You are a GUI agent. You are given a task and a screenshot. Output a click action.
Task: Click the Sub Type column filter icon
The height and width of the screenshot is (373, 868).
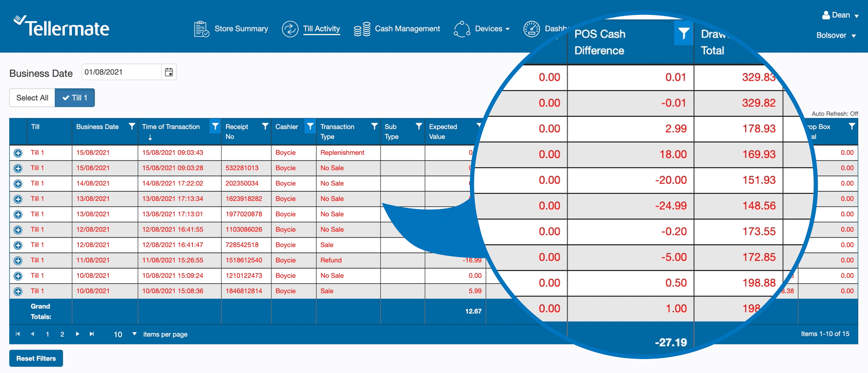418,126
